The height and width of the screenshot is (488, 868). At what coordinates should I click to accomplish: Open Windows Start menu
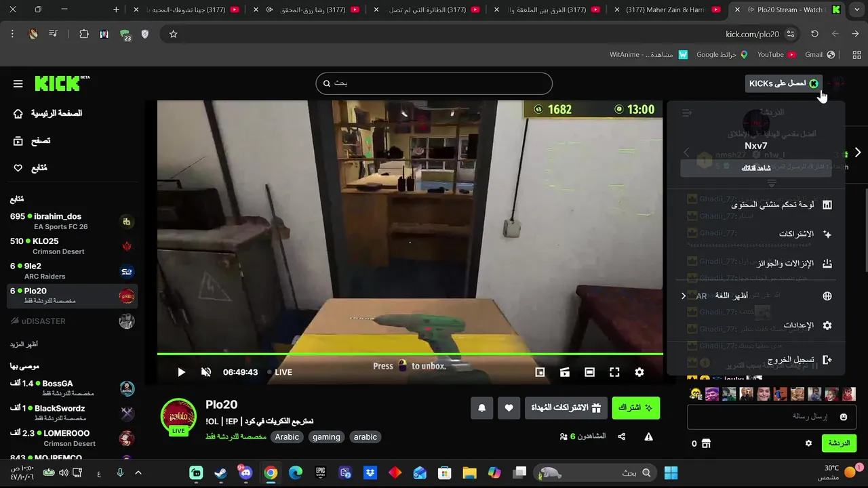coord(671,473)
